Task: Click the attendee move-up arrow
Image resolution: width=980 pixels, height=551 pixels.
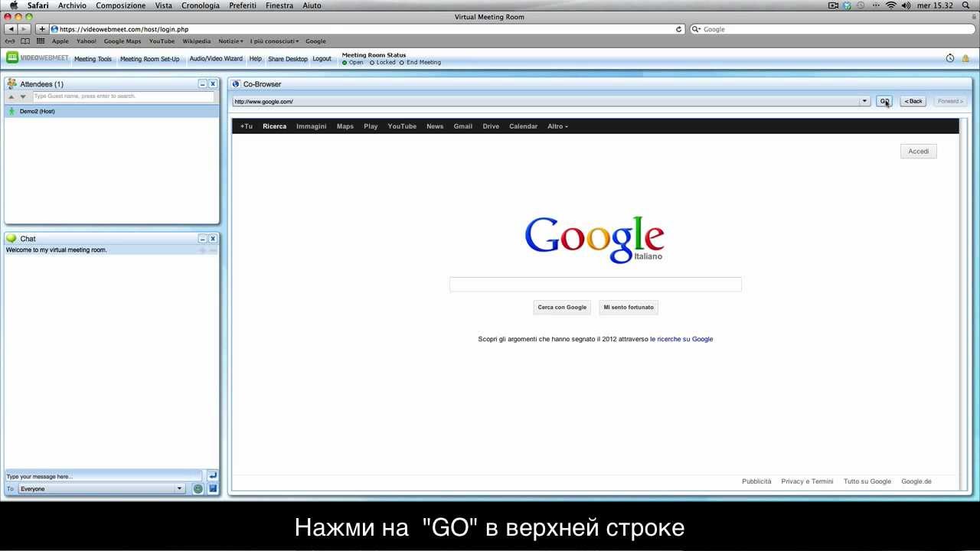Action: (11, 96)
